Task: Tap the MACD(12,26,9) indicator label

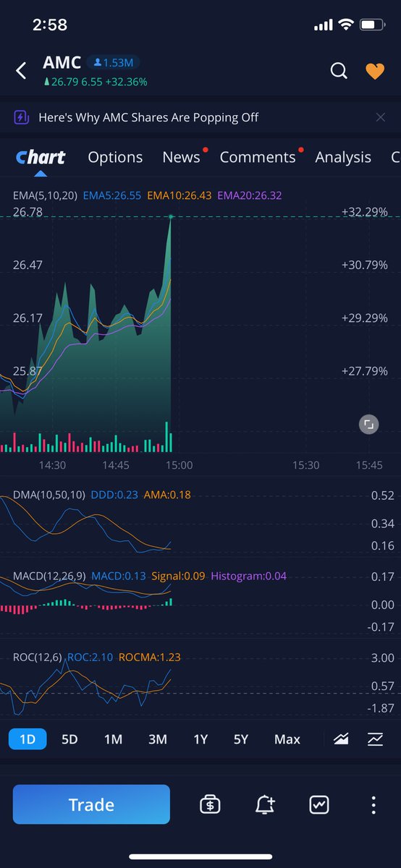Action: 49,576
